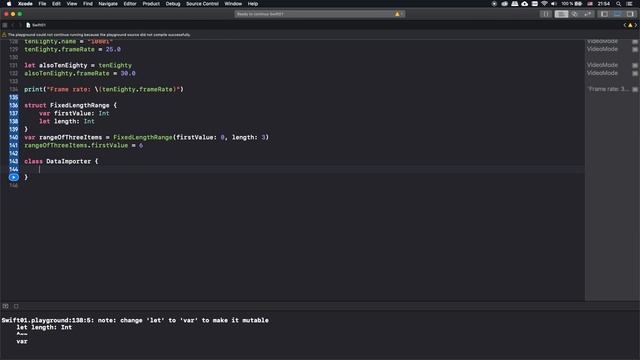Jump to previous issue arrow
Viewport: 640px width, 360px height.
click(x=624, y=25)
